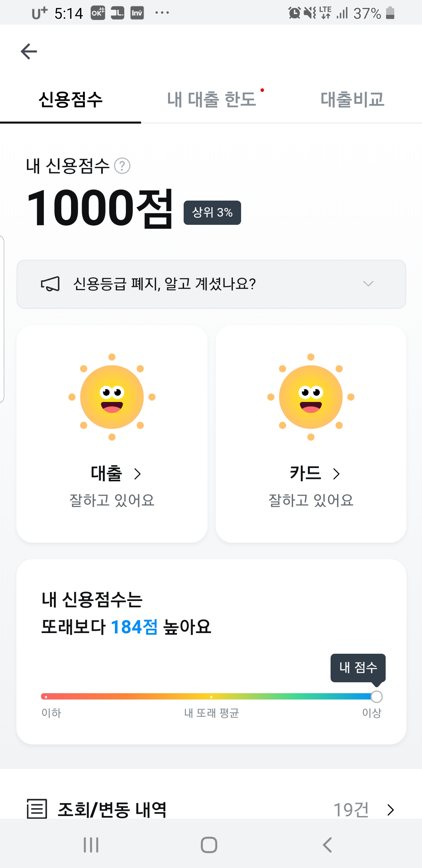Tap the sun face above 카드
This screenshot has width=422, height=868.
(311, 397)
